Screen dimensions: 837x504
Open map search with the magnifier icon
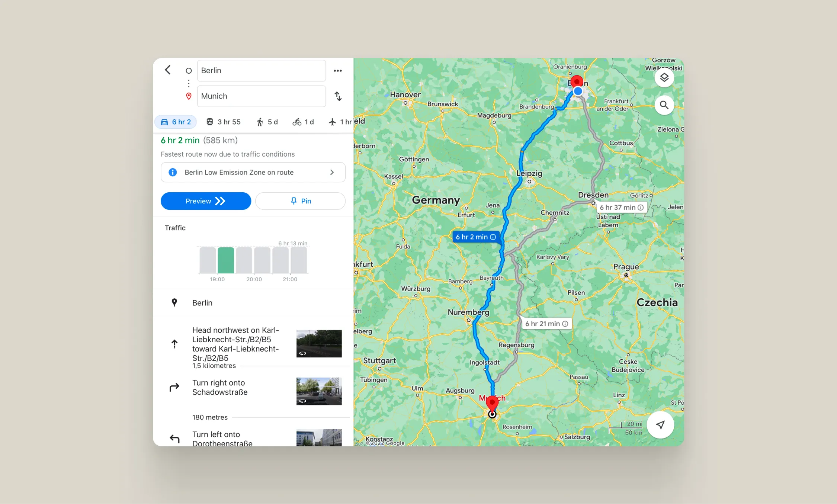pyautogui.click(x=664, y=105)
